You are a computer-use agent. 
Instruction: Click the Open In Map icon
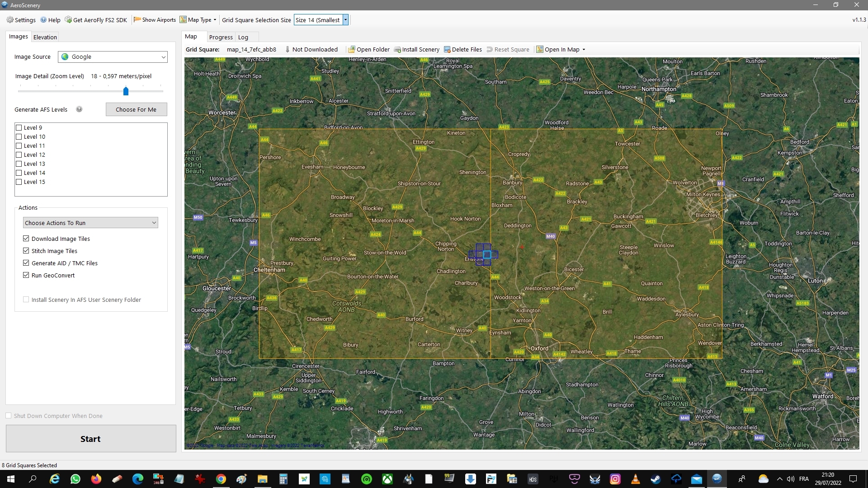pyautogui.click(x=540, y=50)
